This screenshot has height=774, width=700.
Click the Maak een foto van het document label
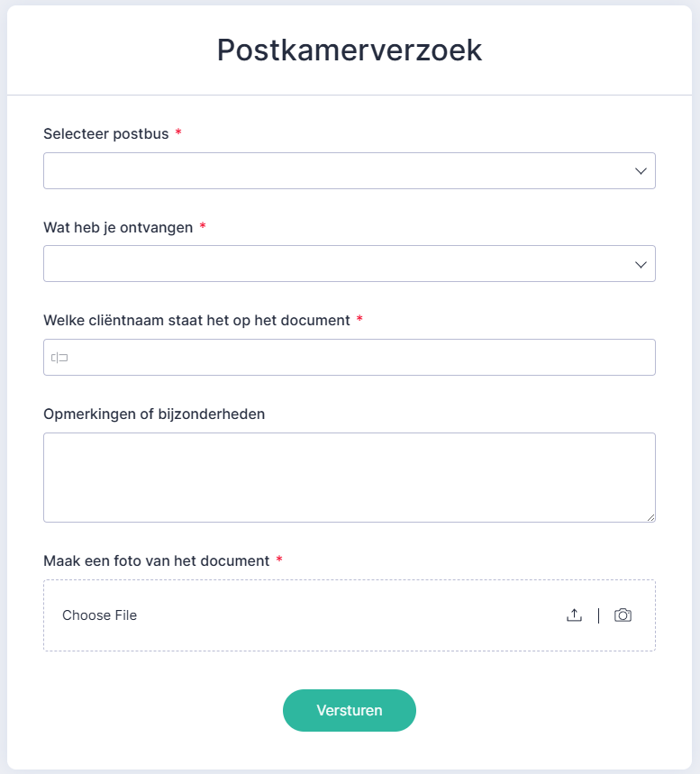(x=157, y=560)
